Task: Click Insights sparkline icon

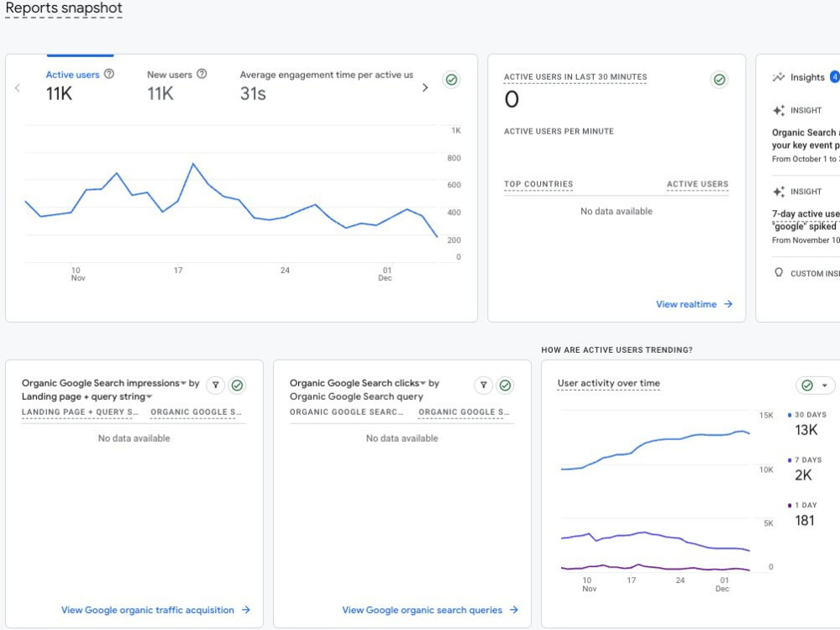Action: (779, 77)
